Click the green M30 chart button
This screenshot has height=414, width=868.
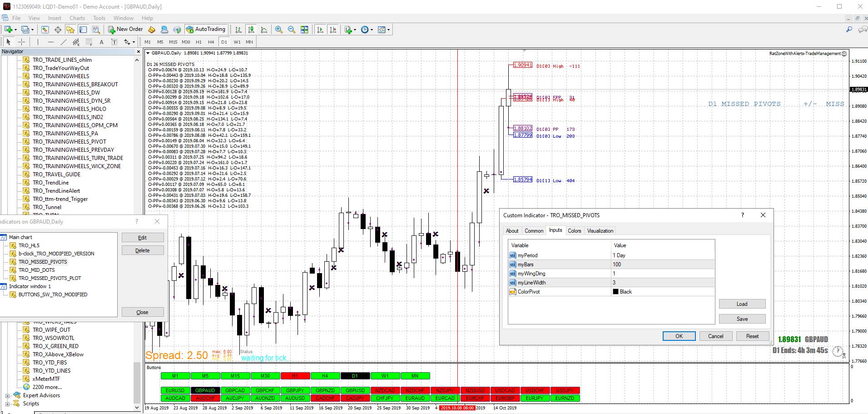coord(265,376)
